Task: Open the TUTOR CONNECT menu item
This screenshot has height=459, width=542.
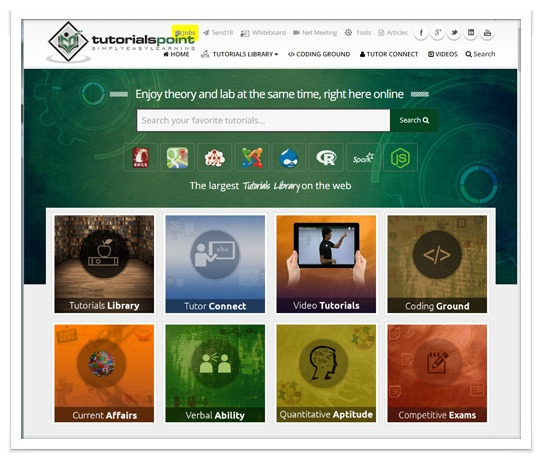Action: 389,54
